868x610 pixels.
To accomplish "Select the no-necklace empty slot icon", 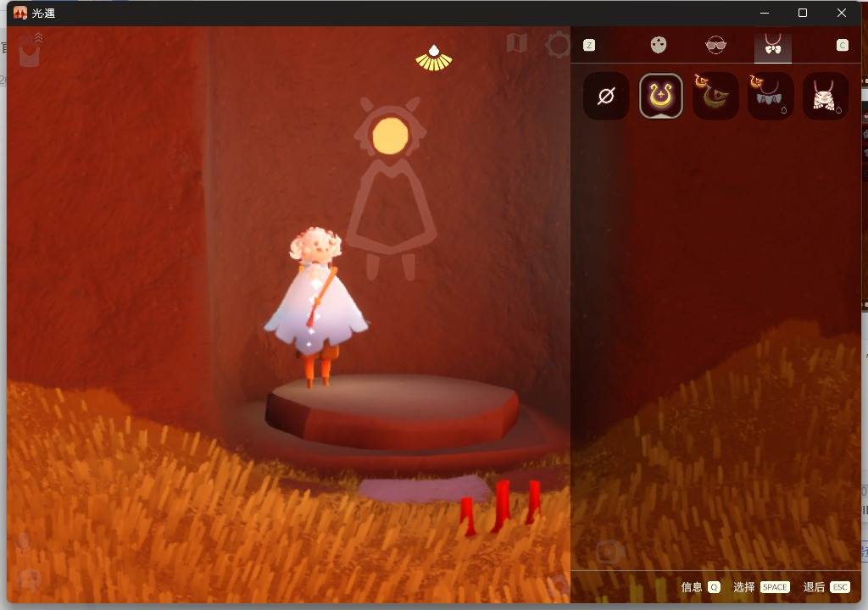I will click(x=606, y=97).
